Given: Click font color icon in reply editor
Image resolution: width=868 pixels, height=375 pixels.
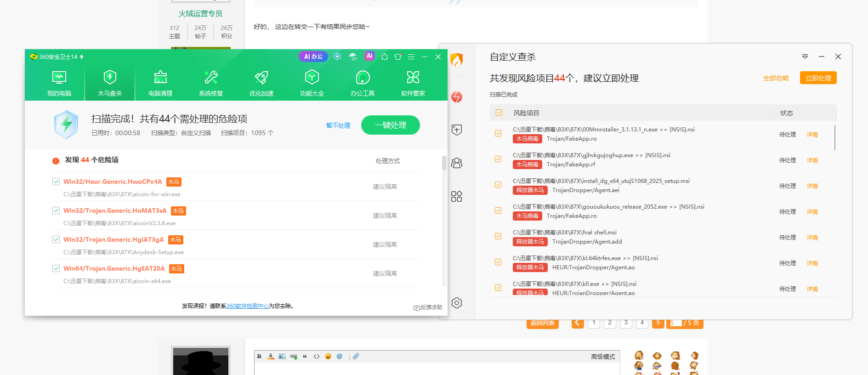Looking at the screenshot, I should click(x=271, y=356).
